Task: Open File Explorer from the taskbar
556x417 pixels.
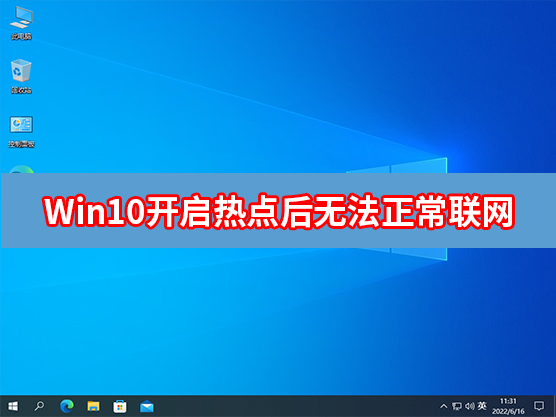Action: tap(93, 406)
